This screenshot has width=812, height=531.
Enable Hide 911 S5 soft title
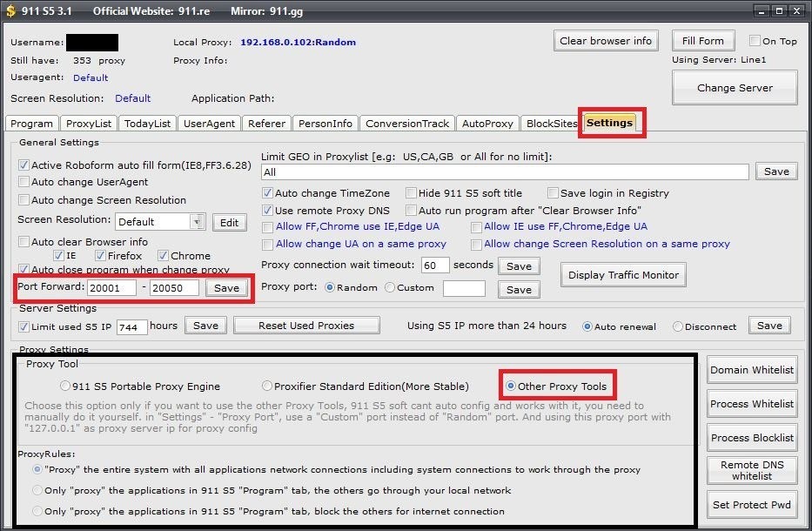click(x=411, y=193)
